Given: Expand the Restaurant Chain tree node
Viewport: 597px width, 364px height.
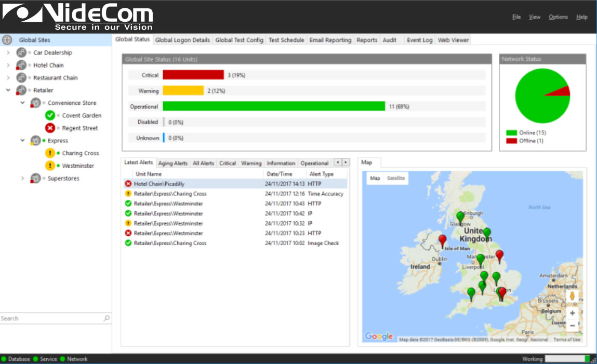Looking at the screenshot, I should coord(8,77).
